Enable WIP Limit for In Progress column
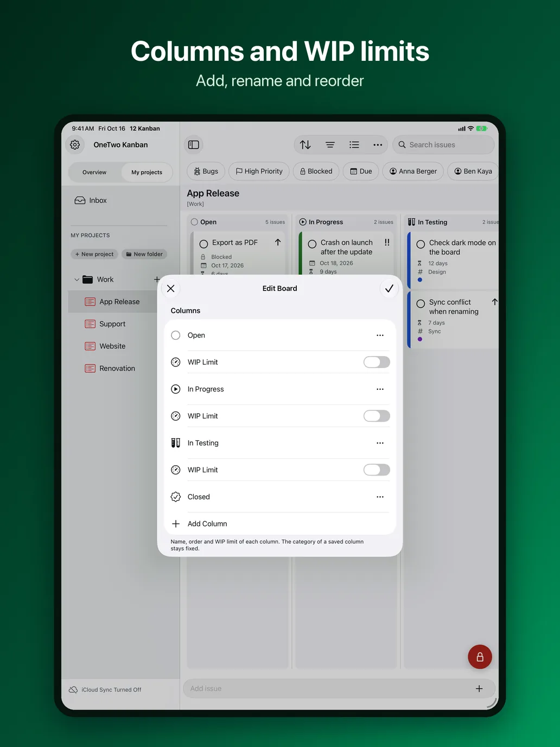560x747 pixels. click(x=377, y=416)
